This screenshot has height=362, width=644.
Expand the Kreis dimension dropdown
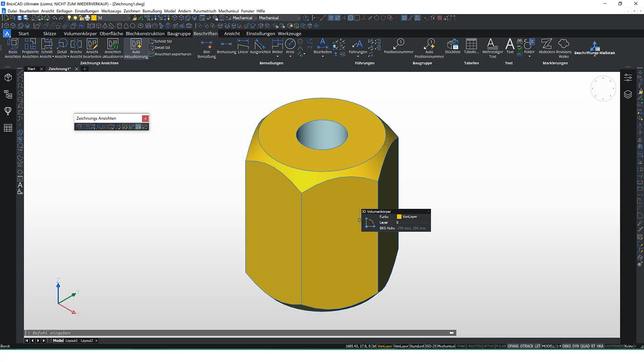pos(290,56)
